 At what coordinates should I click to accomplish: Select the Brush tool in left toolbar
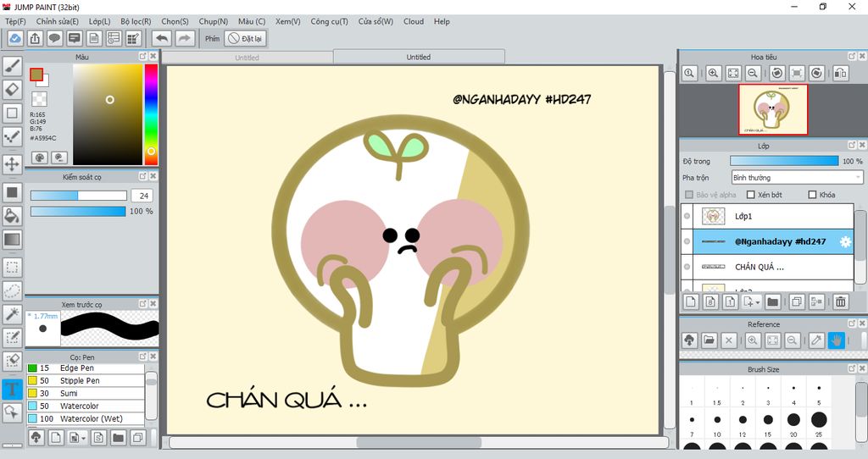click(x=12, y=66)
